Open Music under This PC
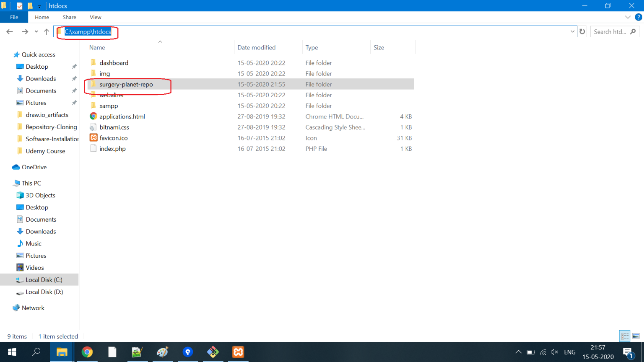The image size is (644, 362). (34, 243)
